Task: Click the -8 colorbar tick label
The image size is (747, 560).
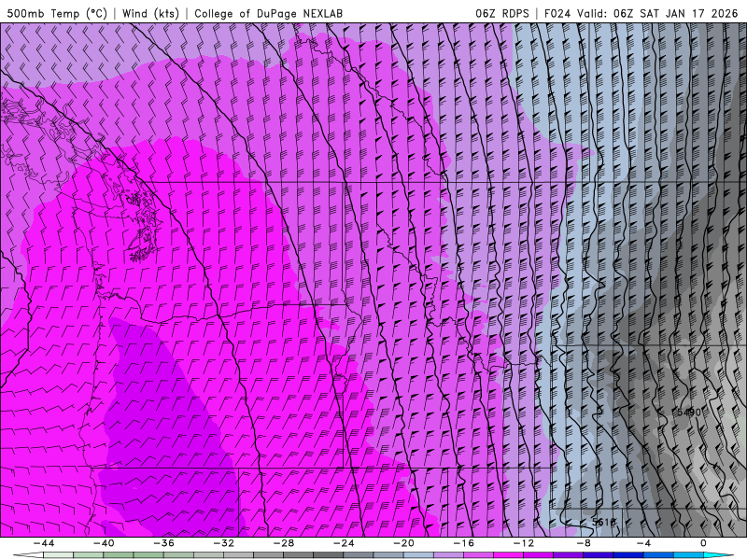Action: (584, 543)
